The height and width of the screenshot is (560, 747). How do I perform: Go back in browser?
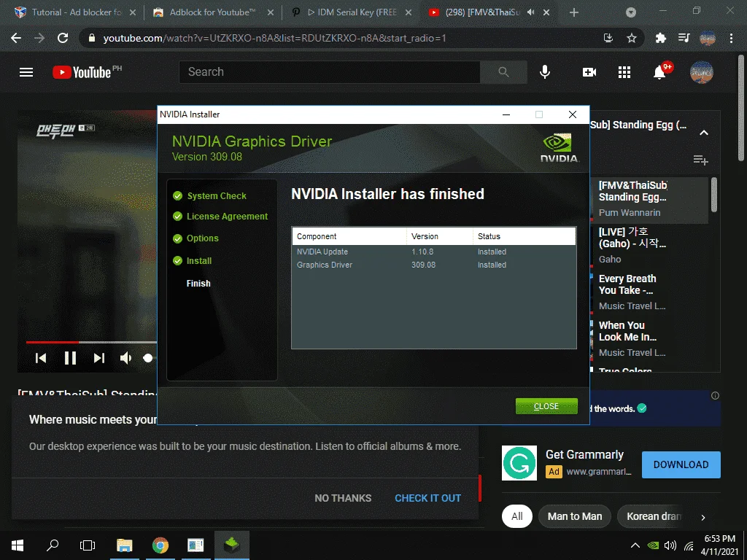[x=16, y=38]
